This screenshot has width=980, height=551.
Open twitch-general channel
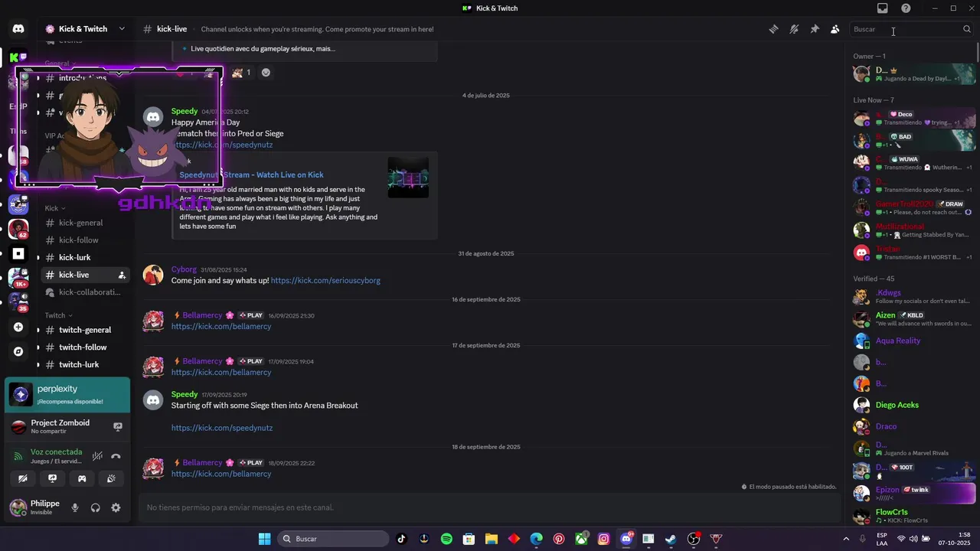click(x=84, y=330)
